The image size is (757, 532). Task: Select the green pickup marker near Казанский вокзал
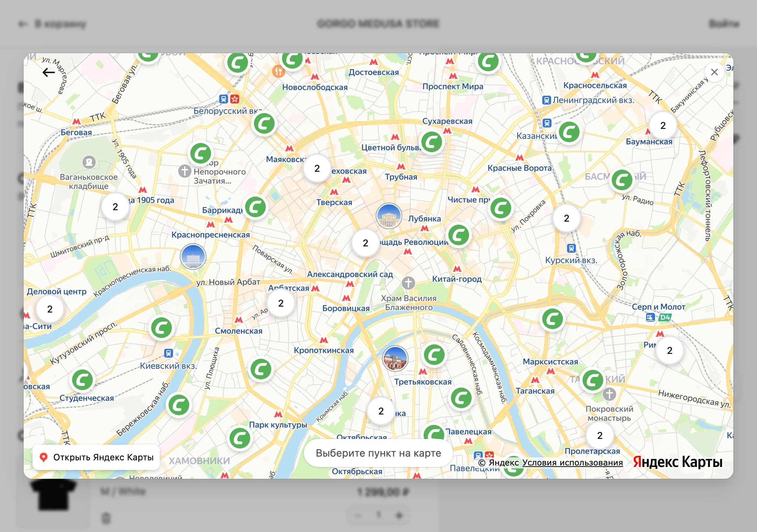(x=569, y=132)
